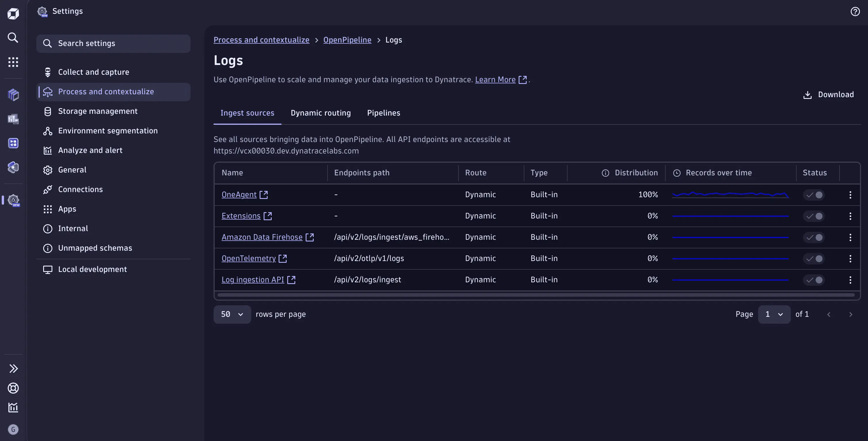This screenshot has width=868, height=441.
Task: Open the Learn More link
Action: click(495, 80)
